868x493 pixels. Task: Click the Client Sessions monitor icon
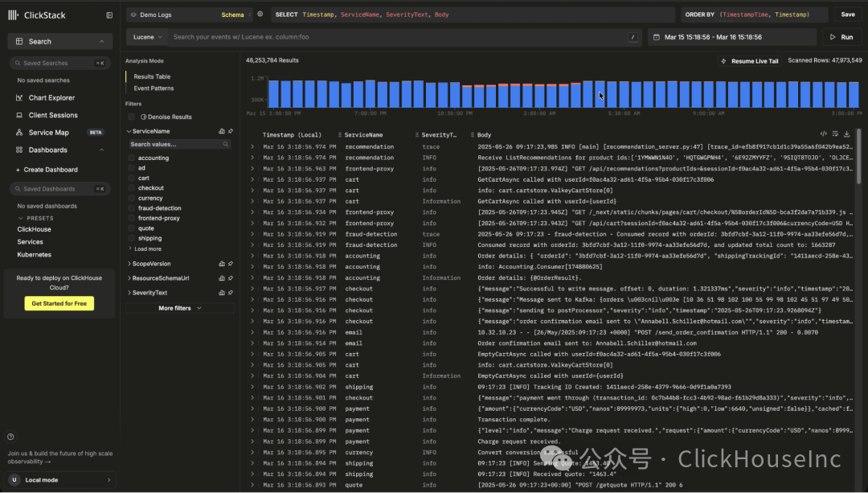coord(19,115)
